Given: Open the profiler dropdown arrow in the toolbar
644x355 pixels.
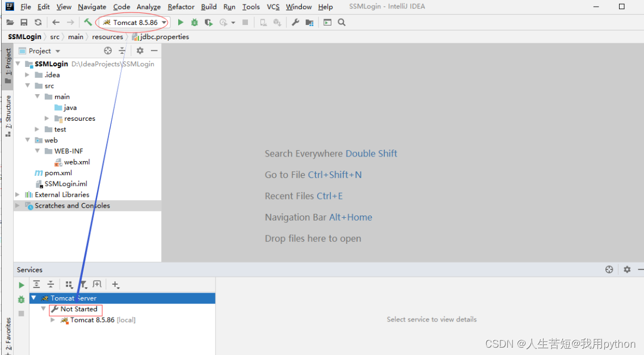Looking at the screenshot, I should pos(233,23).
